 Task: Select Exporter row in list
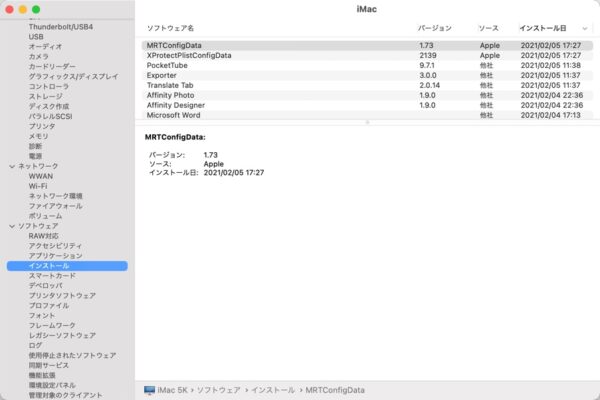click(x=367, y=75)
